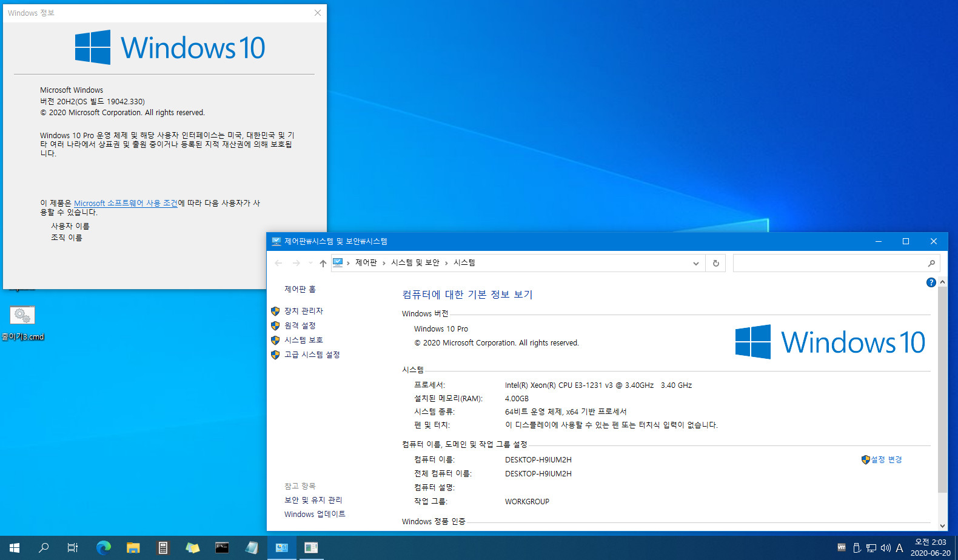Viewport: 958px width, 560px height.
Task: Open the volume speaker tray icon
Action: (x=885, y=548)
